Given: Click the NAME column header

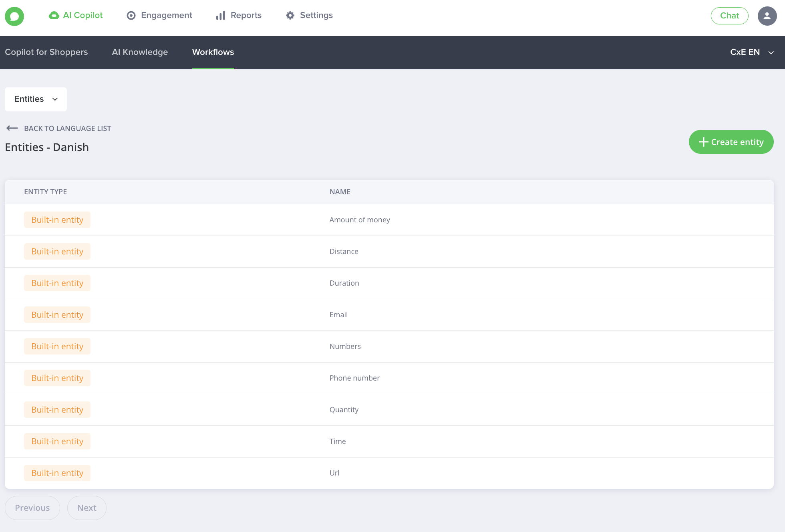Looking at the screenshot, I should point(340,192).
